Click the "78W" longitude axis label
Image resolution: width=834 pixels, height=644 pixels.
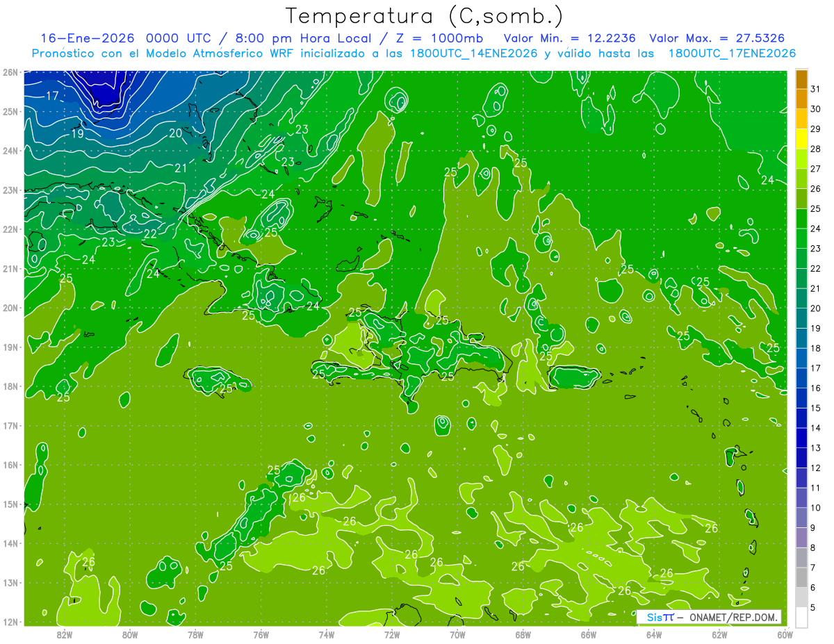(x=195, y=634)
